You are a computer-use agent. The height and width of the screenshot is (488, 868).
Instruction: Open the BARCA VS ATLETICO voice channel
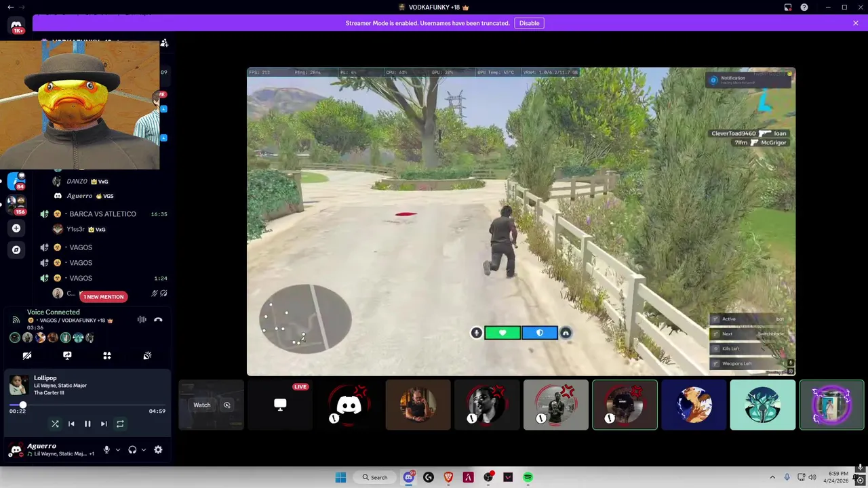(x=103, y=214)
